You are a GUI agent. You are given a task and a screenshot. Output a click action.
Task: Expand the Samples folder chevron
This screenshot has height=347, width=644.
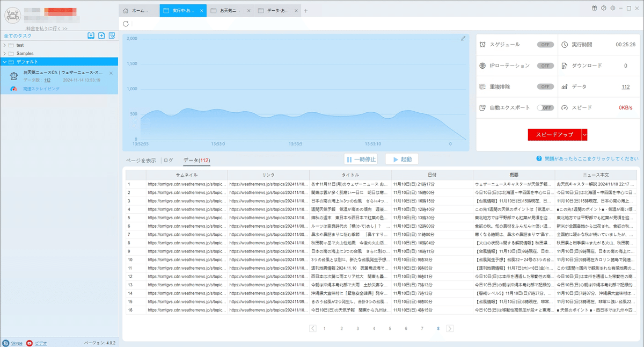coord(4,54)
